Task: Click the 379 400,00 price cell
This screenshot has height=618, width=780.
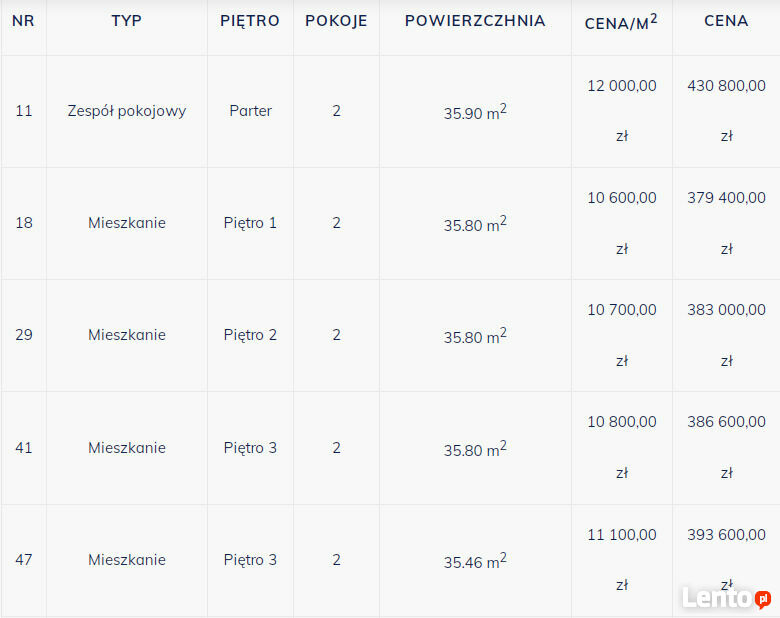Action: pos(726,198)
